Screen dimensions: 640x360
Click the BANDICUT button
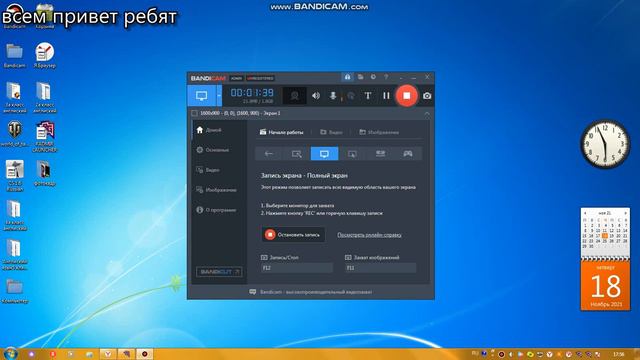[219, 271]
